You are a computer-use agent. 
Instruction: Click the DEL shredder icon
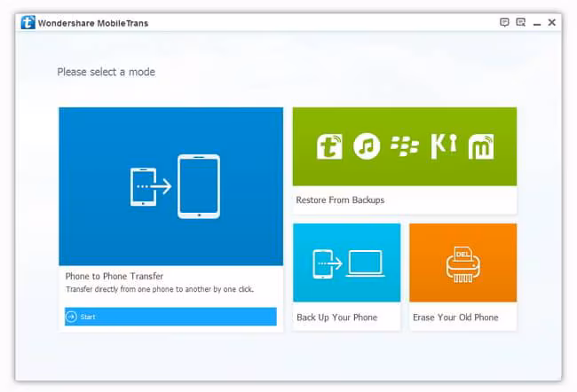pos(462,264)
